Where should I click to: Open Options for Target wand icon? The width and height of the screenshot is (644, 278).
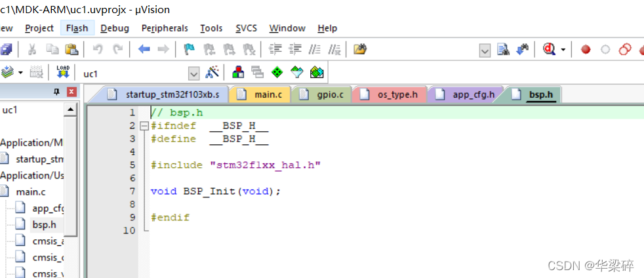(212, 73)
